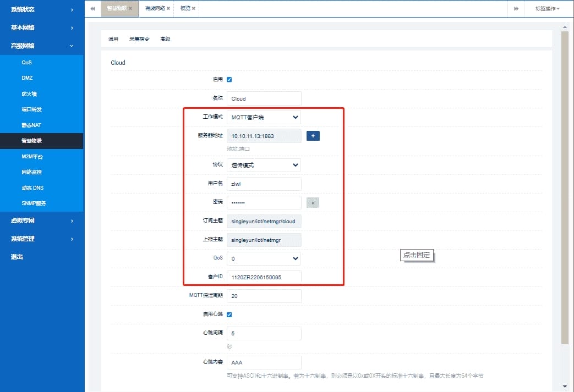Open the QoS dropdown set to 0
Screen dimensions: 574x392
264,258
